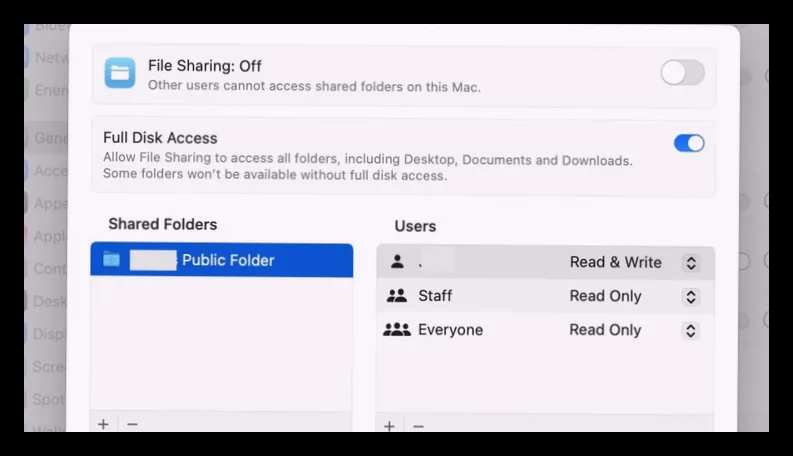This screenshot has width=793, height=456.
Task: Click the single user person icon
Action: 398,262
